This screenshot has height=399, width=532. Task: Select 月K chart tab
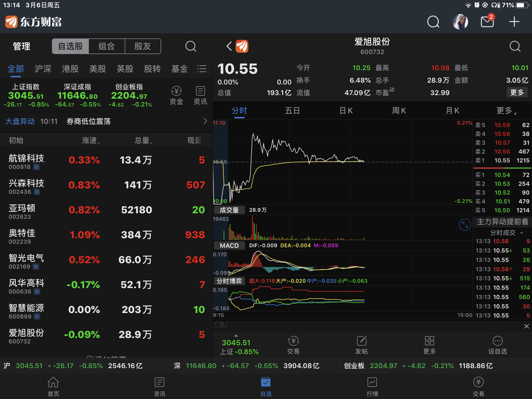click(x=453, y=111)
